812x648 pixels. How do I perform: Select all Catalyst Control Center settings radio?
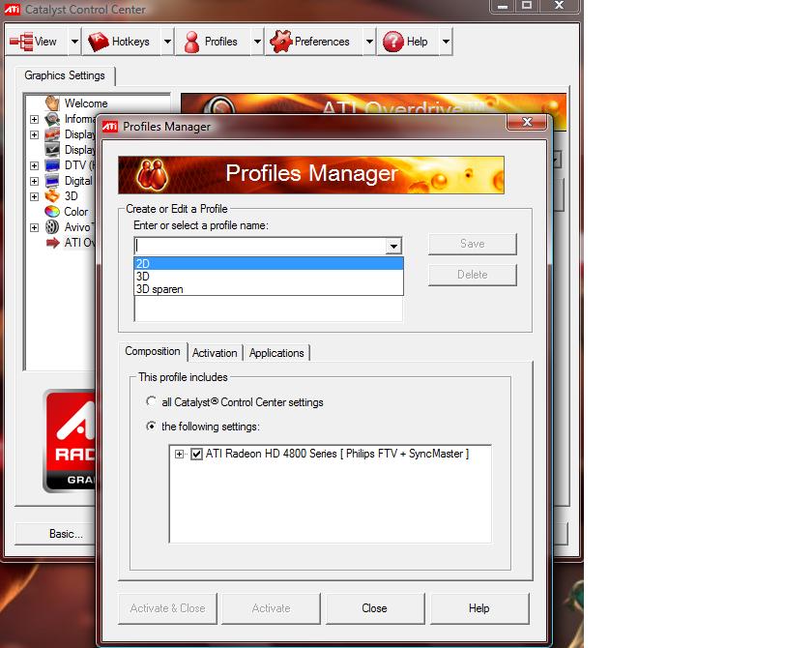151,401
